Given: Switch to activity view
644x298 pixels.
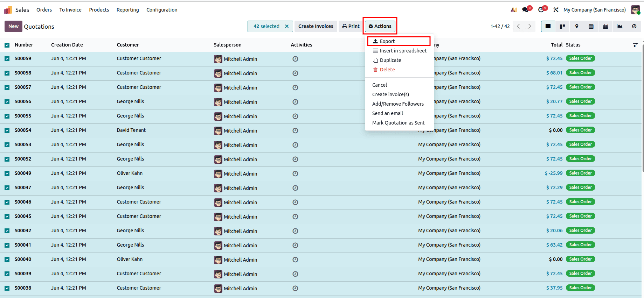Looking at the screenshot, I should [x=634, y=26].
